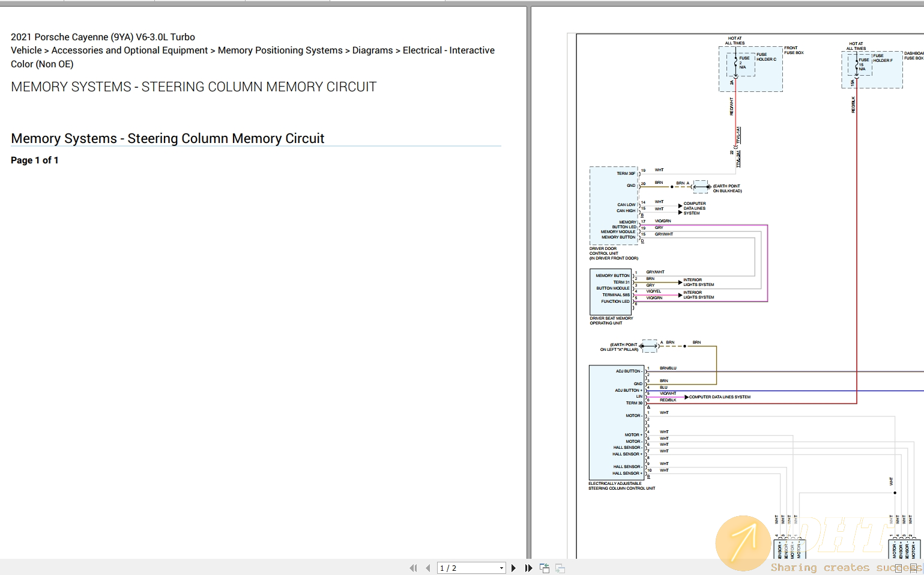Click 'EARTH POINT ON LEFT A PILLAR' label
The width and height of the screenshot is (924, 575).
click(x=619, y=347)
